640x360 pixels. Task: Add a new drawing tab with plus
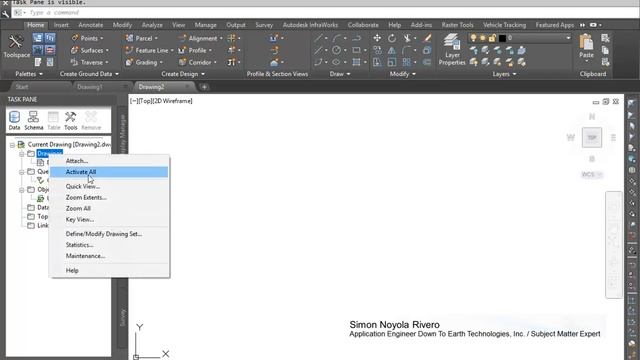204,87
